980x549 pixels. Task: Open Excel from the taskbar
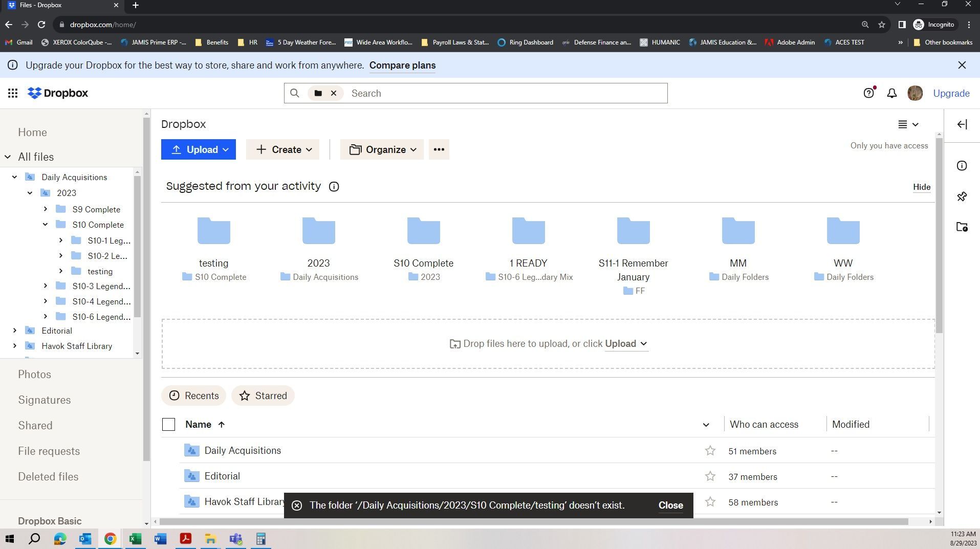135,539
